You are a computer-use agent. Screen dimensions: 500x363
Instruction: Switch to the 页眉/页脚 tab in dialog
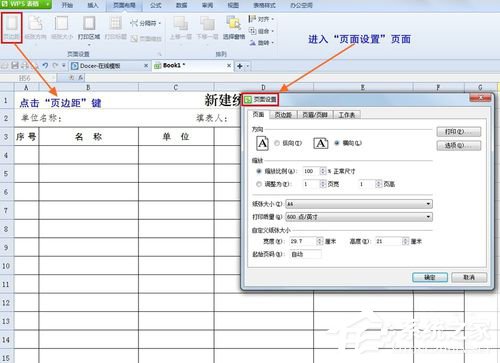(x=315, y=115)
